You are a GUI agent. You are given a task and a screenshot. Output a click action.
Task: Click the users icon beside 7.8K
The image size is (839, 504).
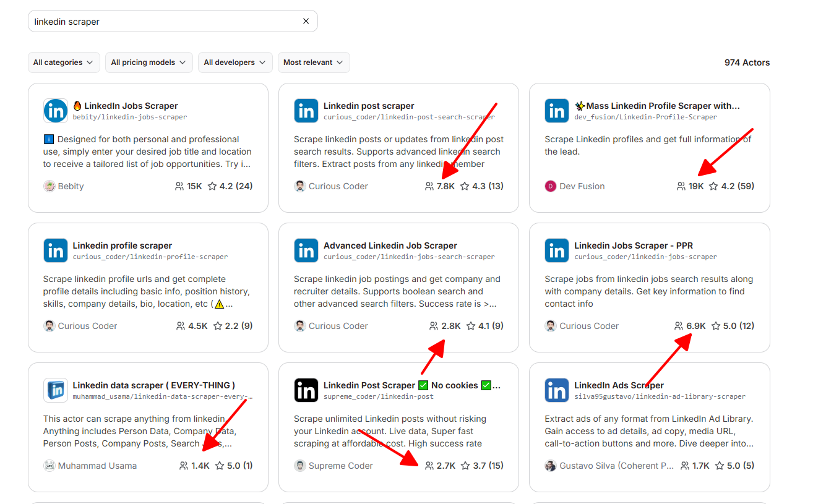tap(429, 186)
